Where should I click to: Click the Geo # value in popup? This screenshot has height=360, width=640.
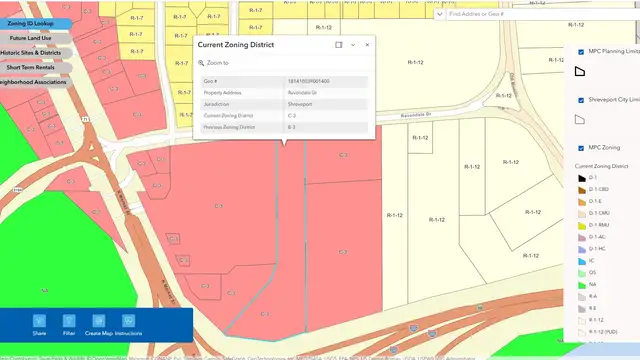(x=309, y=81)
